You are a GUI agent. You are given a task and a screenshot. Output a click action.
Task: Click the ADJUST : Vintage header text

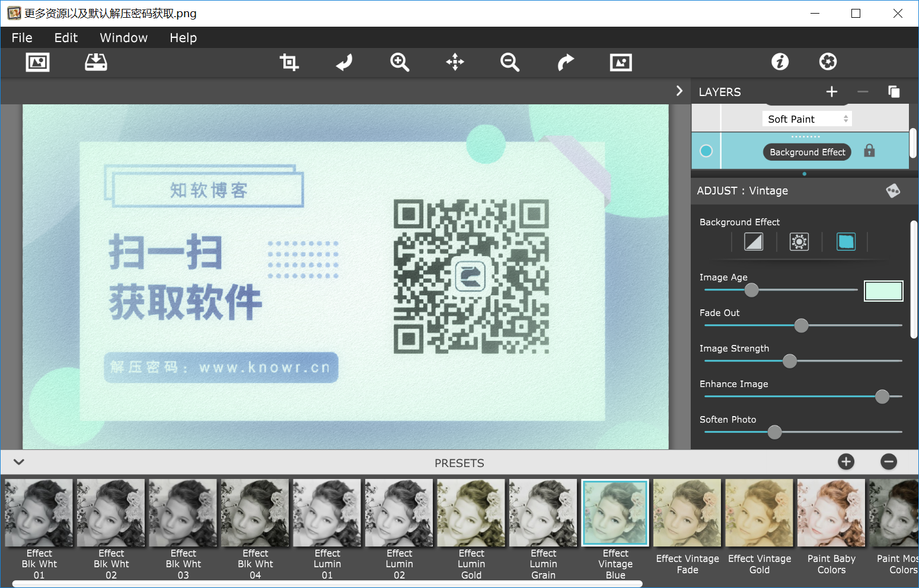point(742,190)
